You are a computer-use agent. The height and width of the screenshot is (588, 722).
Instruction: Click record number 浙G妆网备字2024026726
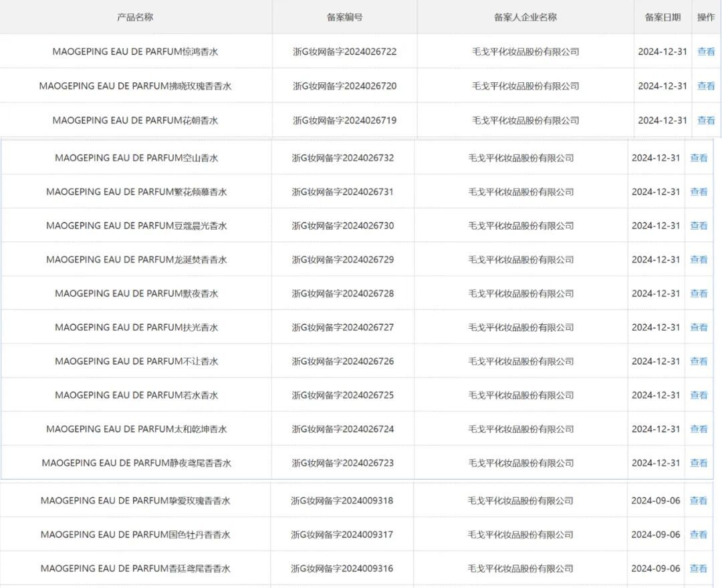(x=342, y=361)
